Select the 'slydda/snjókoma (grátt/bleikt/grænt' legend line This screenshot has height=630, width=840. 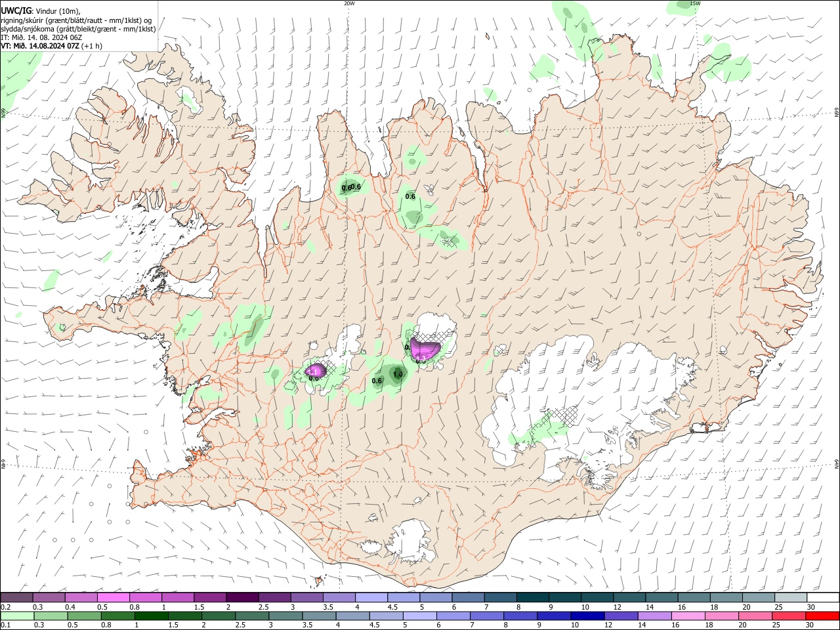[x=78, y=29]
